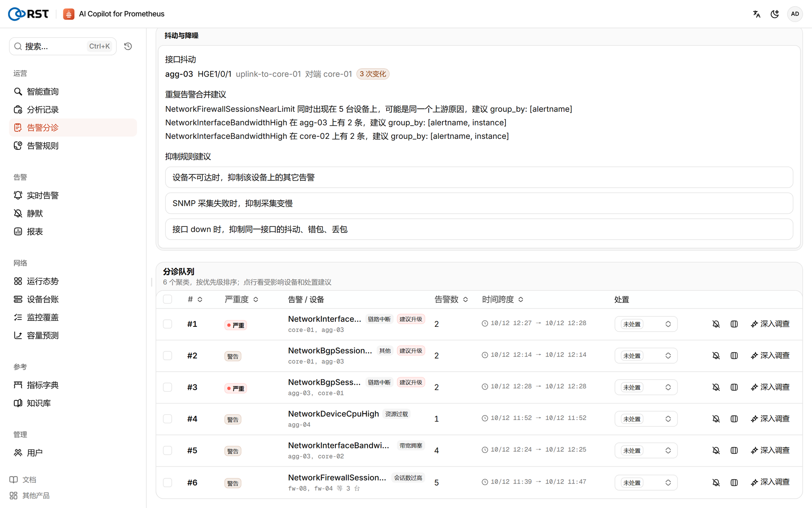Toggle dark mode moon icon
The width and height of the screenshot is (812, 508).
[x=775, y=14]
